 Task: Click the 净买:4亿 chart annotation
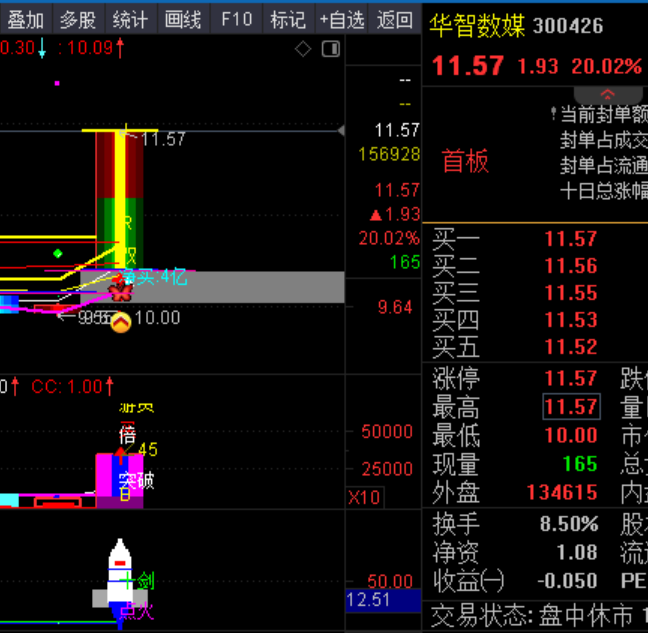pyautogui.click(x=156, y=277)
